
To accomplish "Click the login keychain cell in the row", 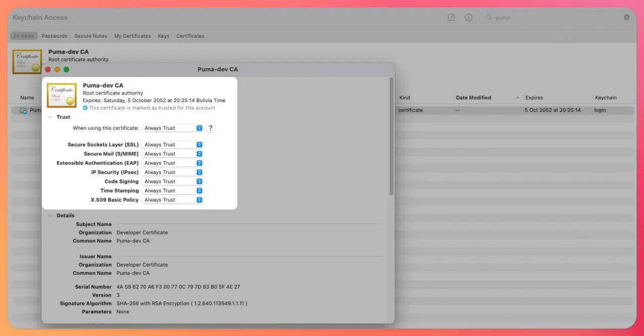I will 600,110.
